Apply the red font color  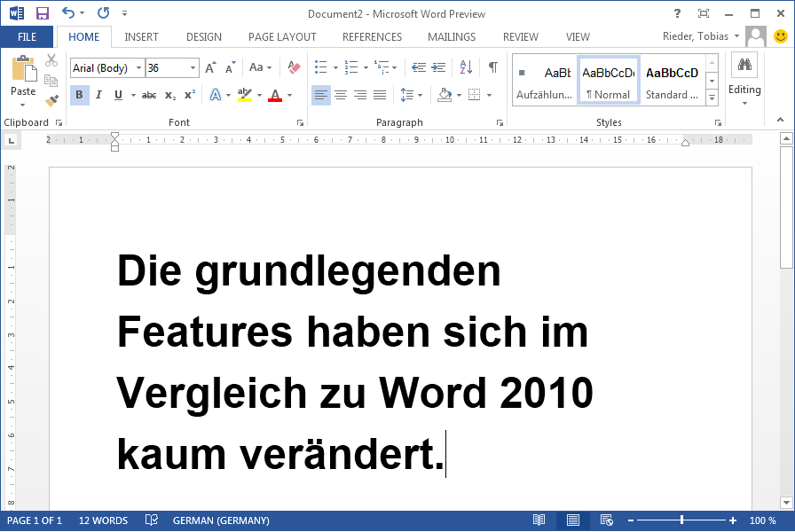[275, 95]
